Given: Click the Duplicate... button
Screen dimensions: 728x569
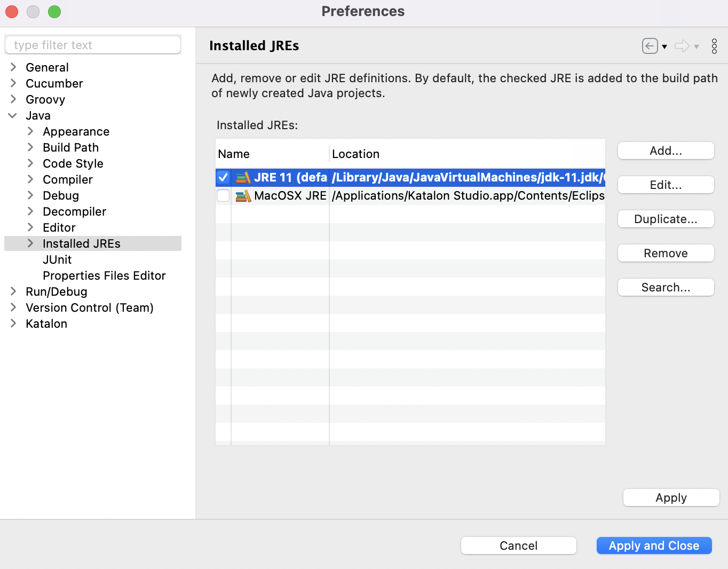Looking at the screenshot, I should 666,219.
